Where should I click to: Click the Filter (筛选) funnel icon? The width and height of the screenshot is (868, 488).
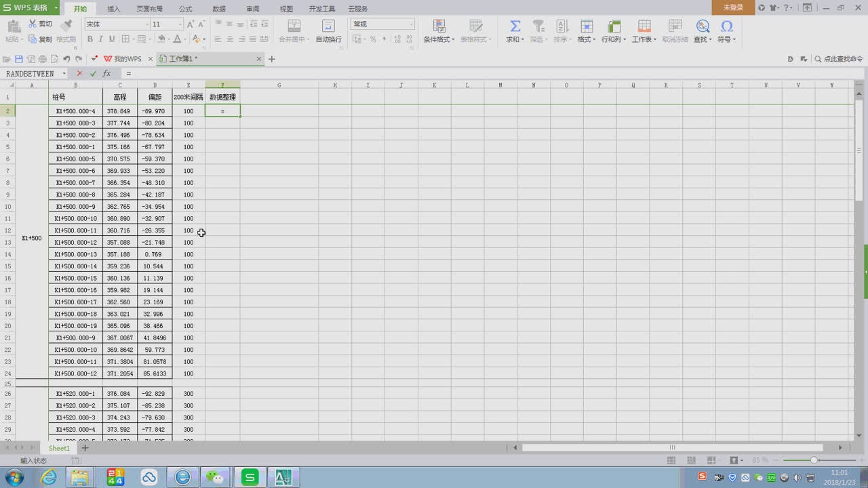pos(538,26)
